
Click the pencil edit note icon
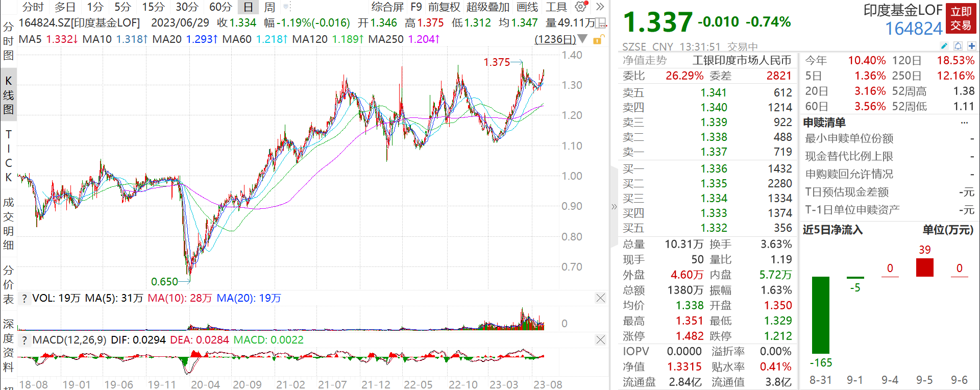(x=944, y=46)
